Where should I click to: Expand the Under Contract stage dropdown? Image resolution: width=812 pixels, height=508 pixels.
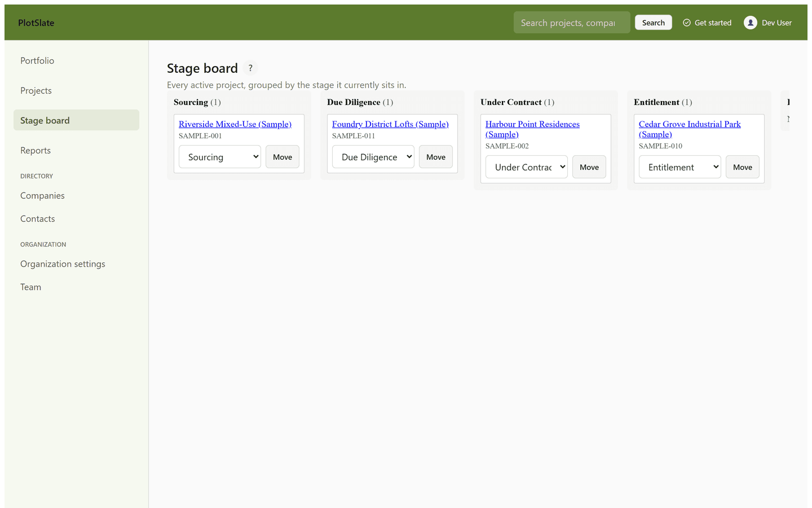[527, 167]
